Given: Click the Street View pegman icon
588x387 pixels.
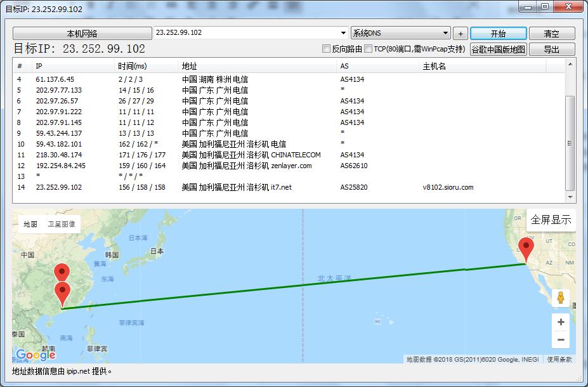Looking at the screenshot, I should coord(560,298).
